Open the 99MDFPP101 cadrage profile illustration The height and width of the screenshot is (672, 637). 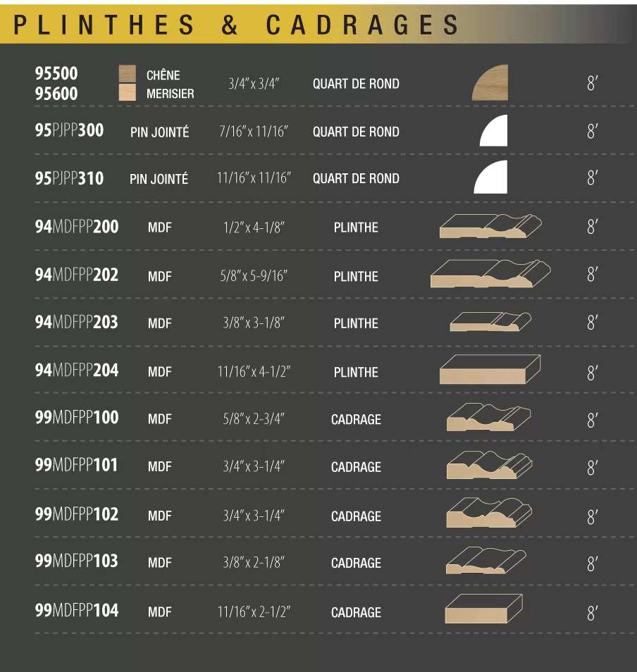click(489, 466)
